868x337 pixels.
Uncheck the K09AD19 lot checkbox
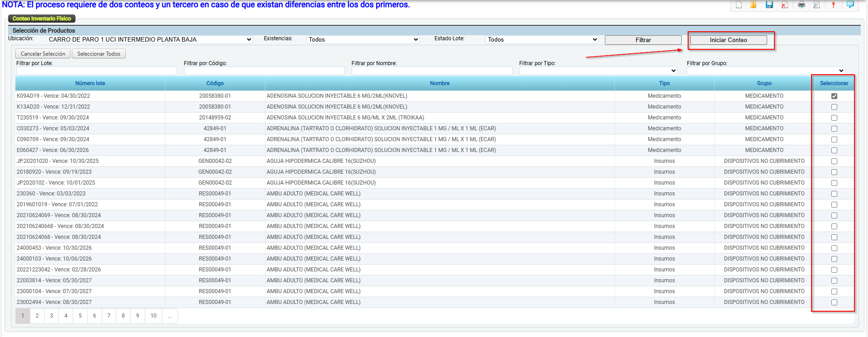(834, 96)
